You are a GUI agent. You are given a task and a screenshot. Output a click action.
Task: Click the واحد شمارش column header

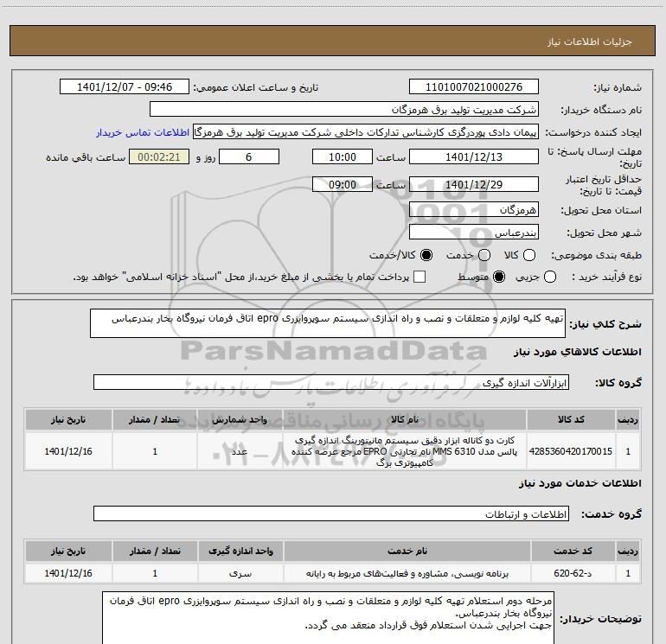point(240,419)
